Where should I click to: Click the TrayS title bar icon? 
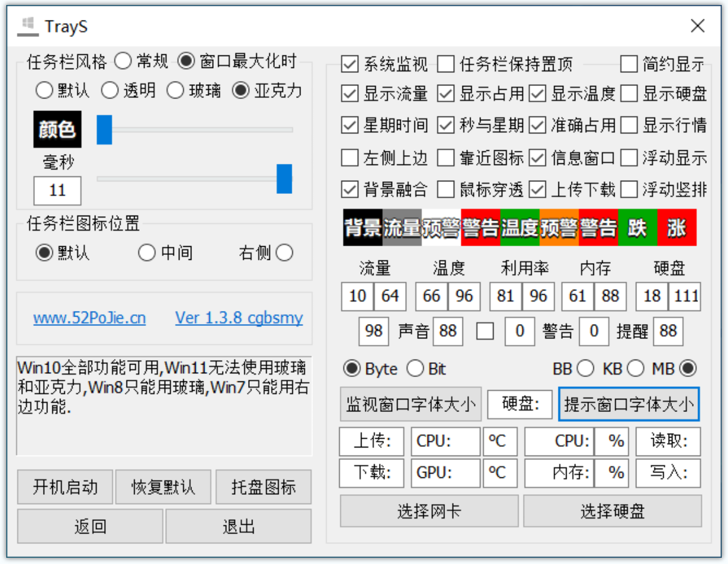(28, 26)
